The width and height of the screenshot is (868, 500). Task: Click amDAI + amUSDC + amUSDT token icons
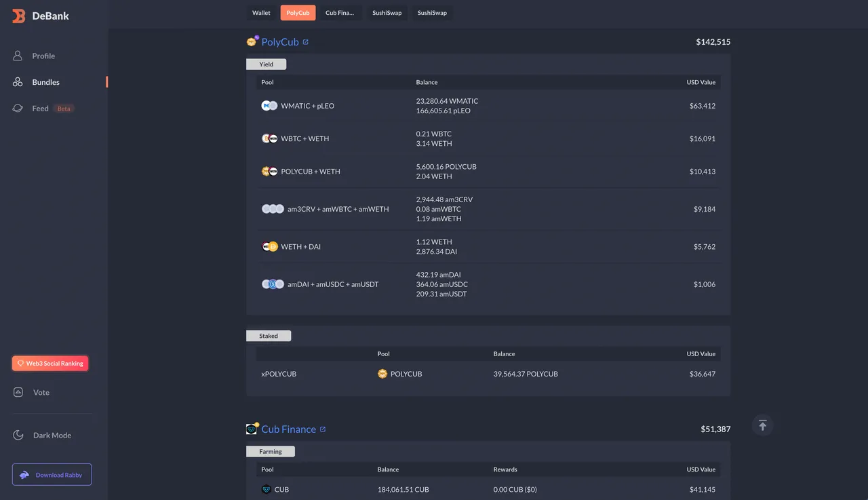pyautogui.click(x=273, y=284)
